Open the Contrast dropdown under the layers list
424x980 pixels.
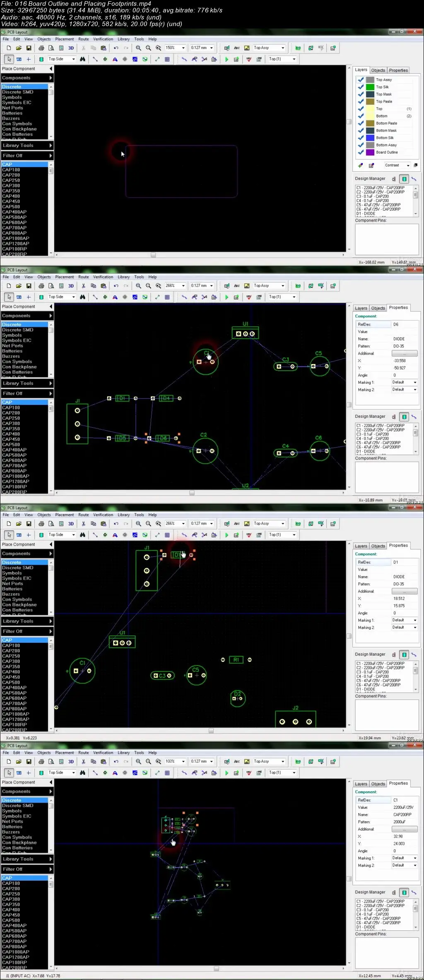(408, 165)
